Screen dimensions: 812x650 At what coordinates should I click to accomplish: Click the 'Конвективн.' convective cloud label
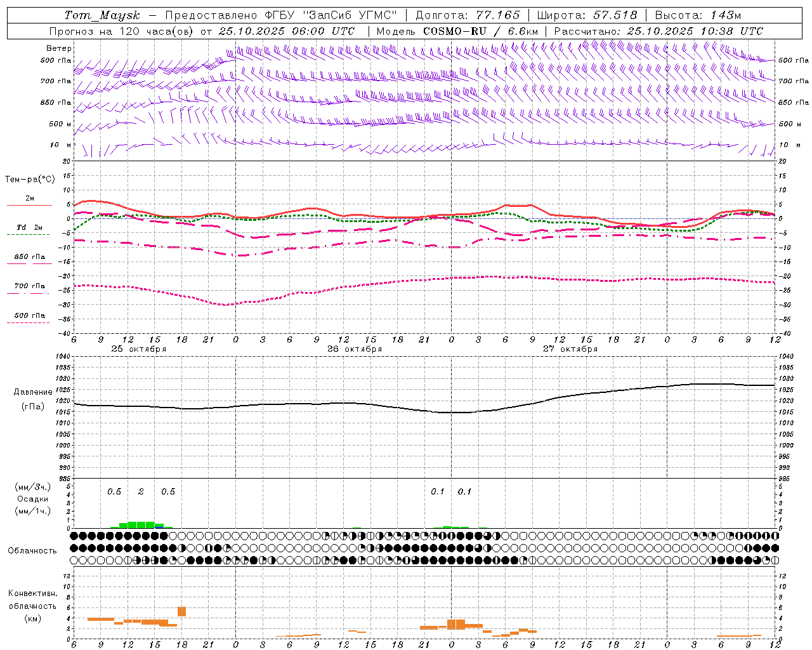pos(33,594)
